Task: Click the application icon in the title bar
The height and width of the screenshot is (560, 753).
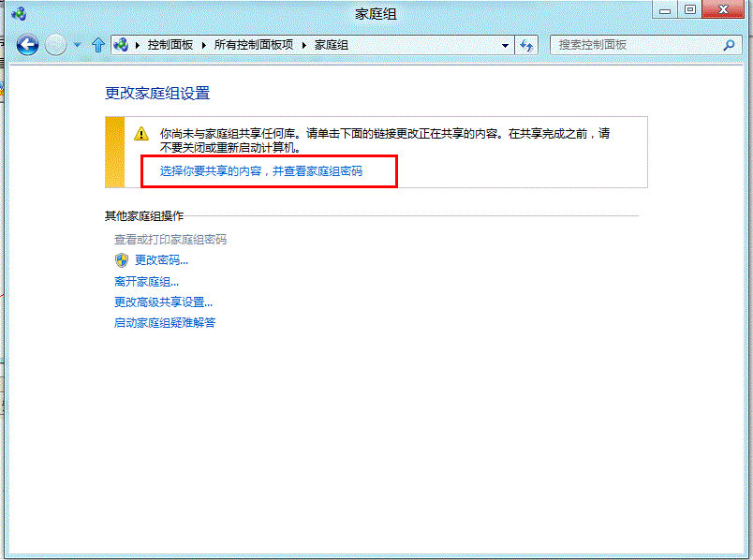Action: (19, 10)
